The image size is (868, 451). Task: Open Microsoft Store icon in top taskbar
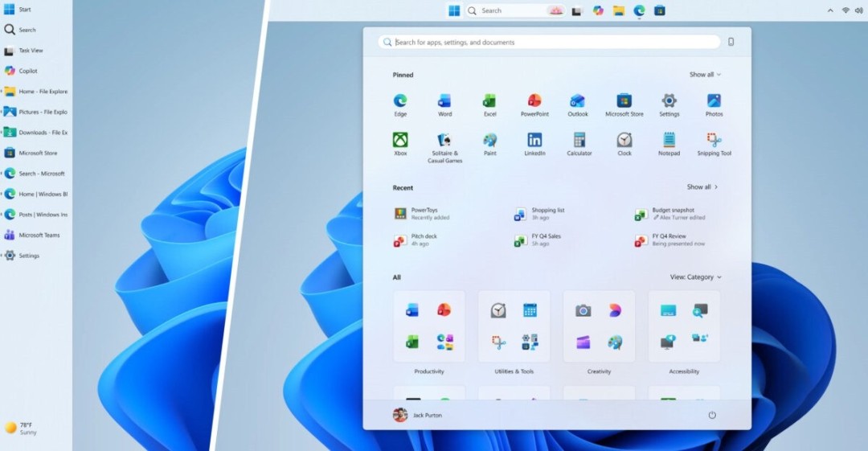659,10
